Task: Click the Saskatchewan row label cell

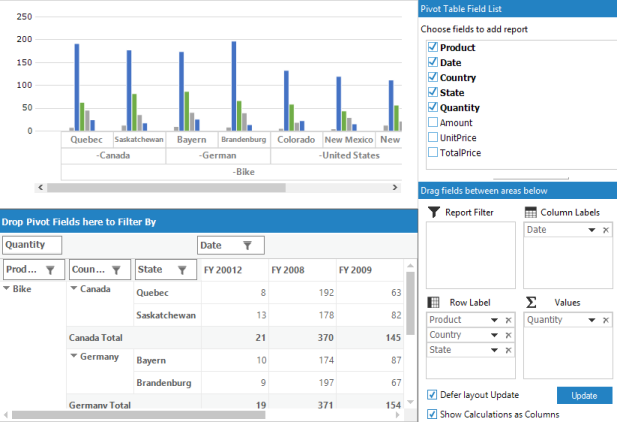Action: [x=167, y=315]
